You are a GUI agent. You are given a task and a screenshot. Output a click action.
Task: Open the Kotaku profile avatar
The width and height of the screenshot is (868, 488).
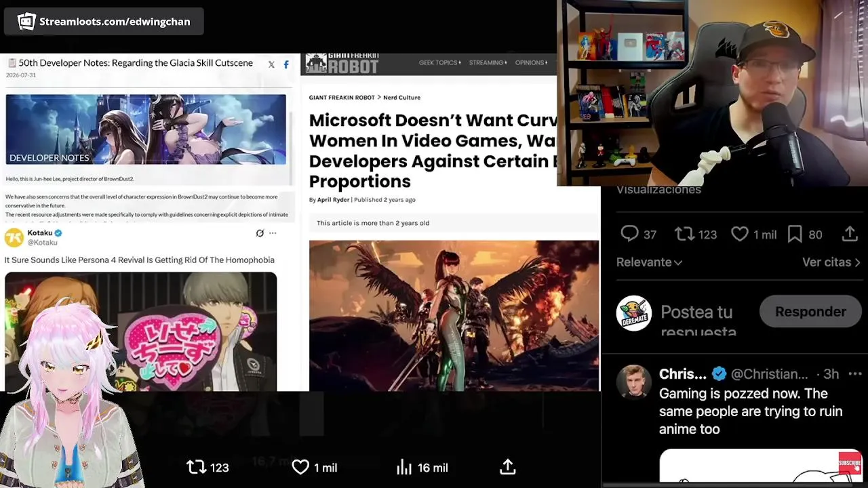[14, 237]
